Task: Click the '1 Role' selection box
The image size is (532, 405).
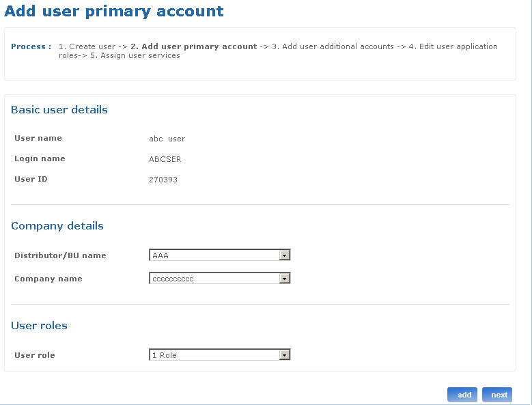Action: (x=214, y=355)
